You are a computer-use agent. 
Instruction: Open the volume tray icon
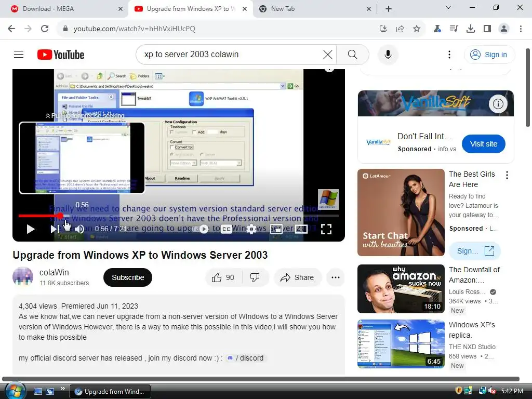pos(492,391)
